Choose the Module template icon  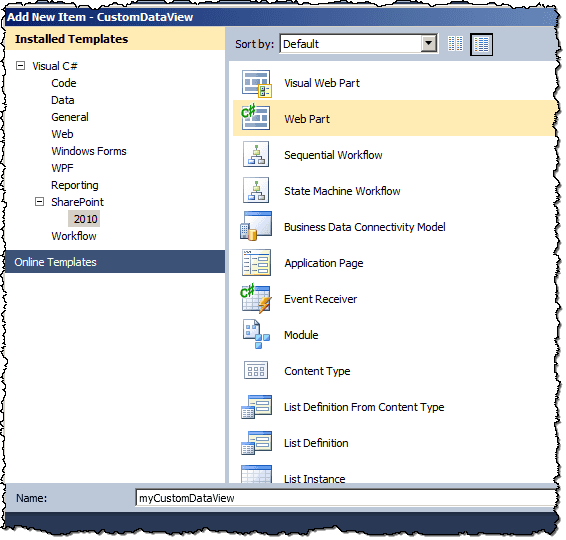tap(256, 334)
